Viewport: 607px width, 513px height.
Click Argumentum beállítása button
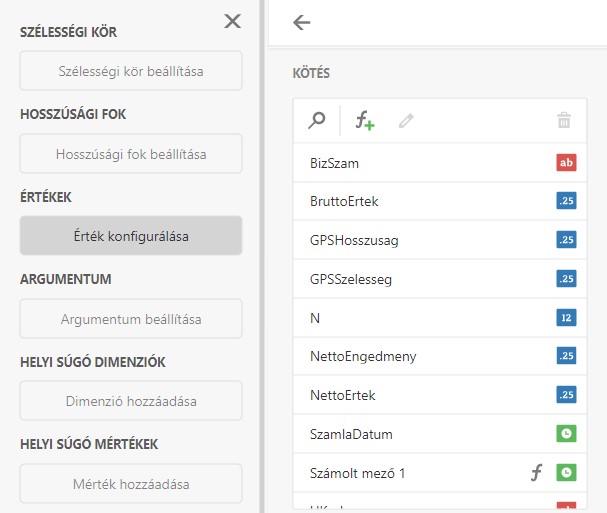pos(131,319)
